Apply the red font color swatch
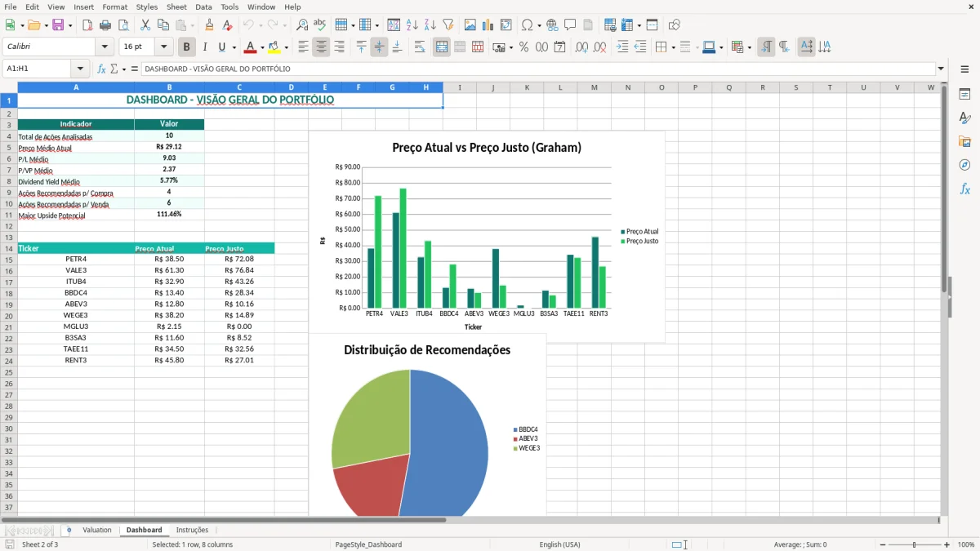This screenshot has height=551, width=980. pyautogui.click(x=251, y=47)
